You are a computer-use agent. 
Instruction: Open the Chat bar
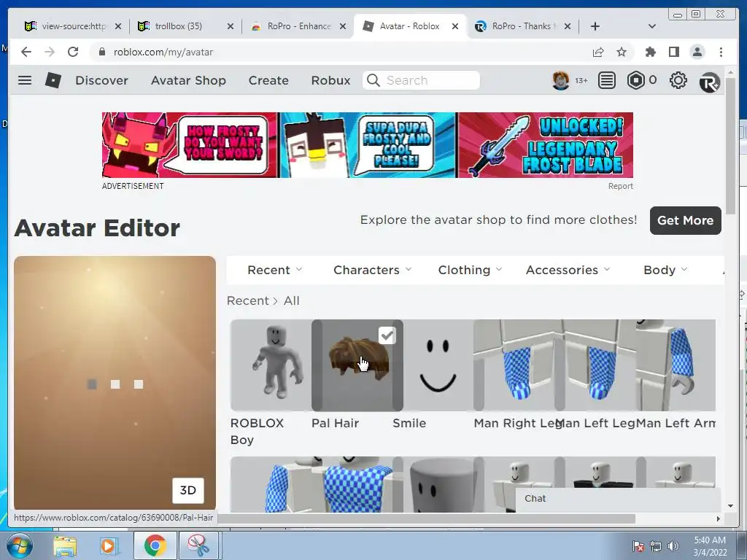pos(618,499)
